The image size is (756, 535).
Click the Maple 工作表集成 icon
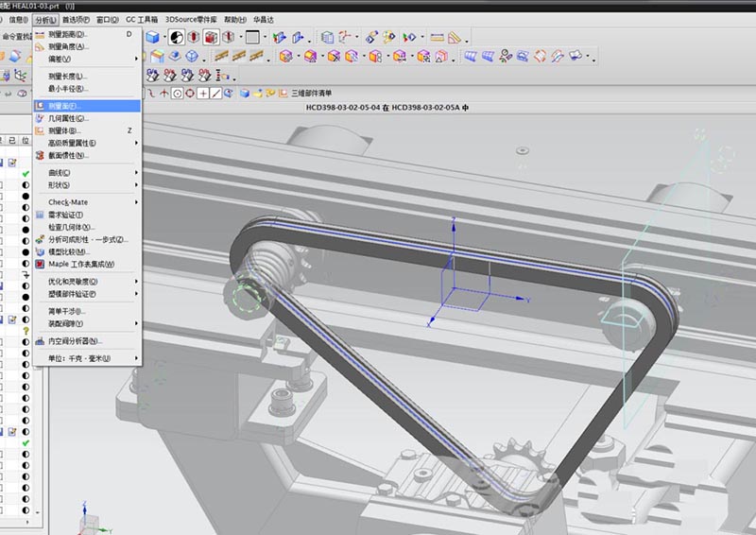pos(40,264)
